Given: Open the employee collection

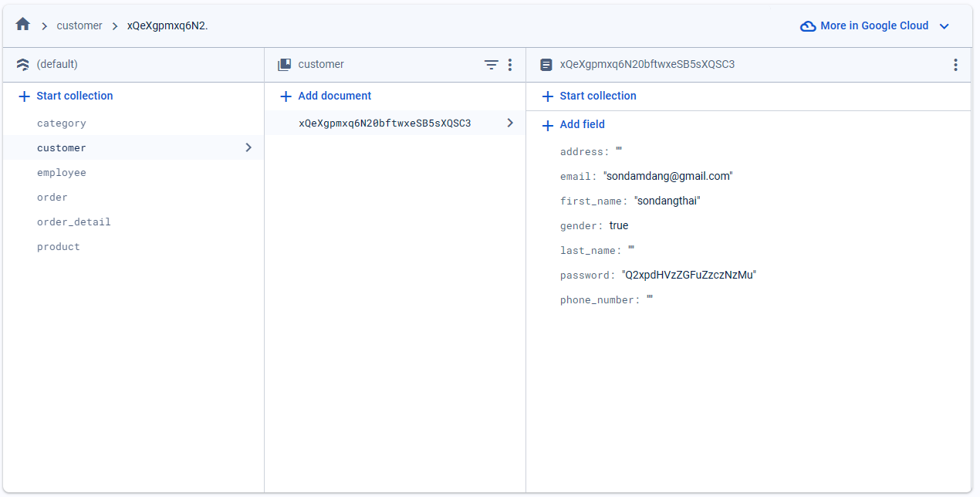Looking at the screenshot, I should (x=62, y=173).
